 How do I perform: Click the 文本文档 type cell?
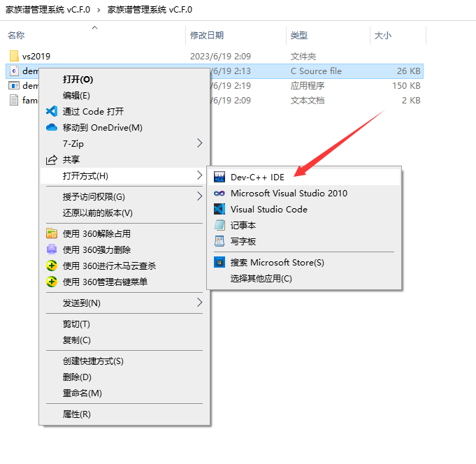(308, 100)
